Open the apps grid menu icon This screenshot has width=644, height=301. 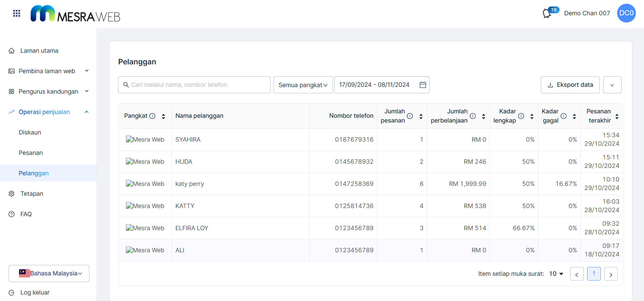pos(17,13)
